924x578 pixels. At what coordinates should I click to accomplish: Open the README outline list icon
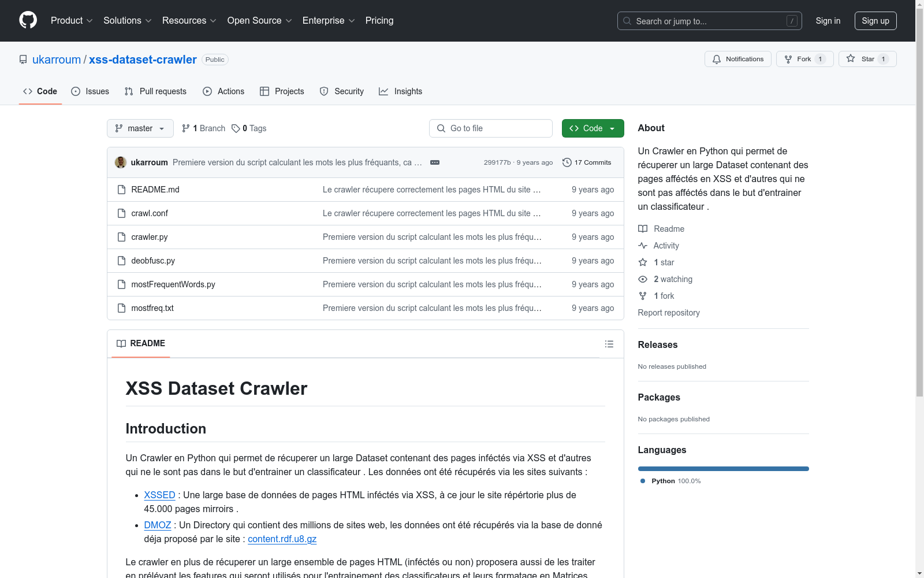coord(609,344)
